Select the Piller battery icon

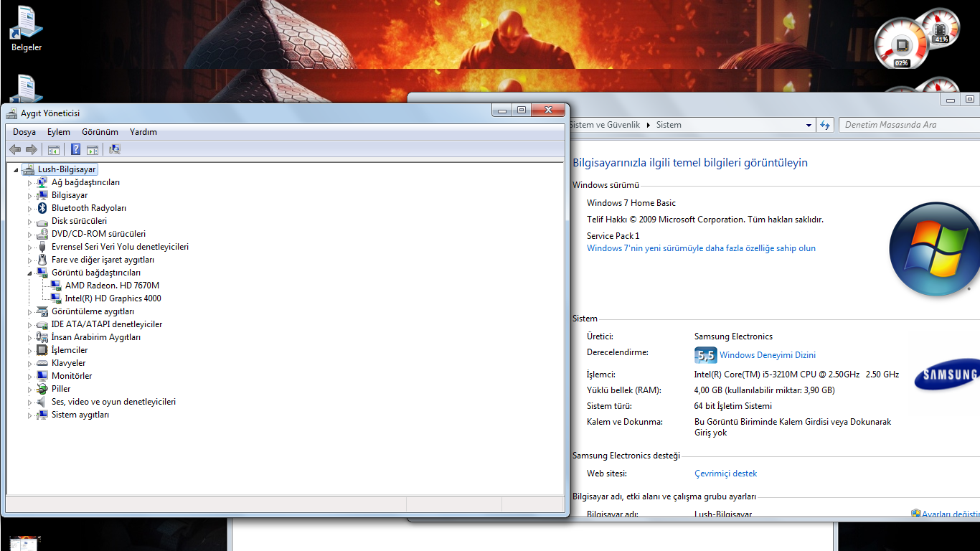click(42, 389)
